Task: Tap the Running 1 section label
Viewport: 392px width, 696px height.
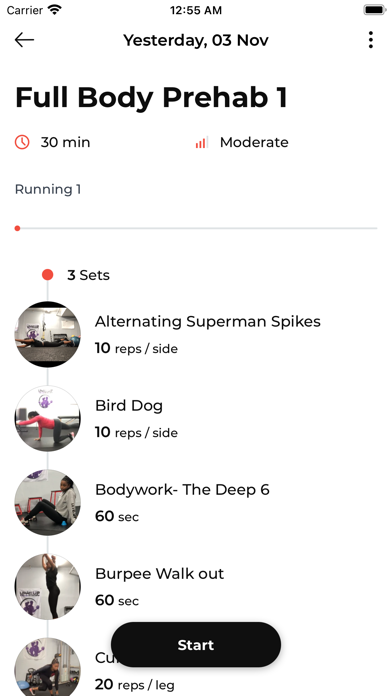Action: click(x=48, y=190)
